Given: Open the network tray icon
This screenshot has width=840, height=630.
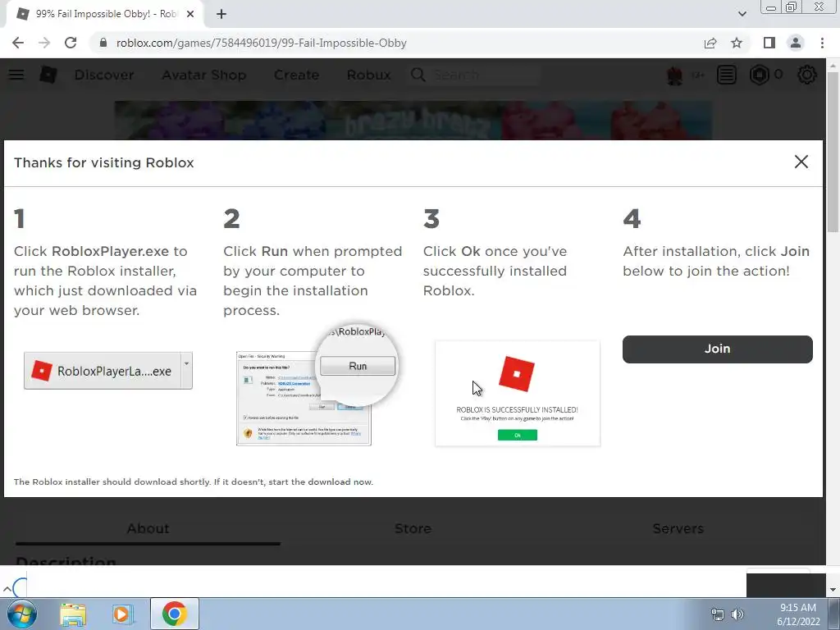Looking at the screenshot, I should (x=717, y=614).
